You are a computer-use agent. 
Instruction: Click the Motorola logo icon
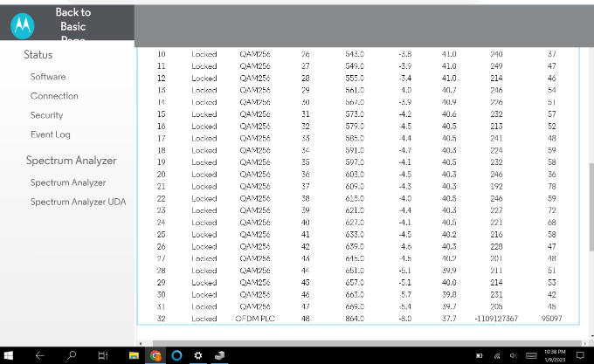[22, 26]
